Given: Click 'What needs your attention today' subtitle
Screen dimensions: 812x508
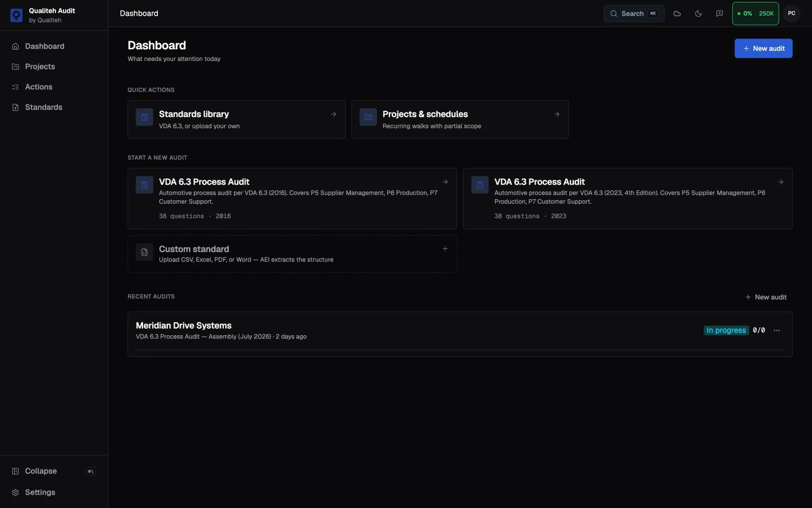Looking at the screenshot, I should [174, 59].
